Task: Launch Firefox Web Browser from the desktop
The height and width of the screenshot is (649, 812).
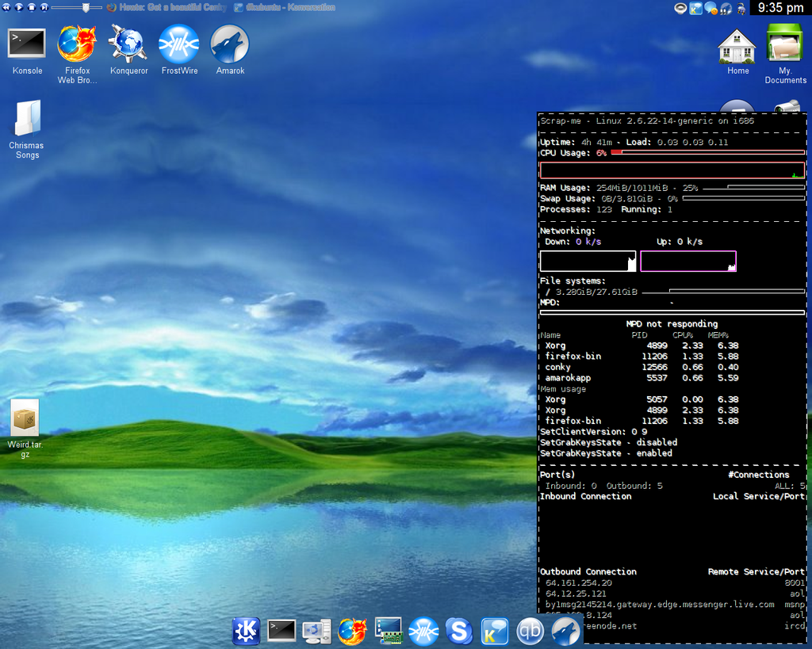Action: click(77, 44)
